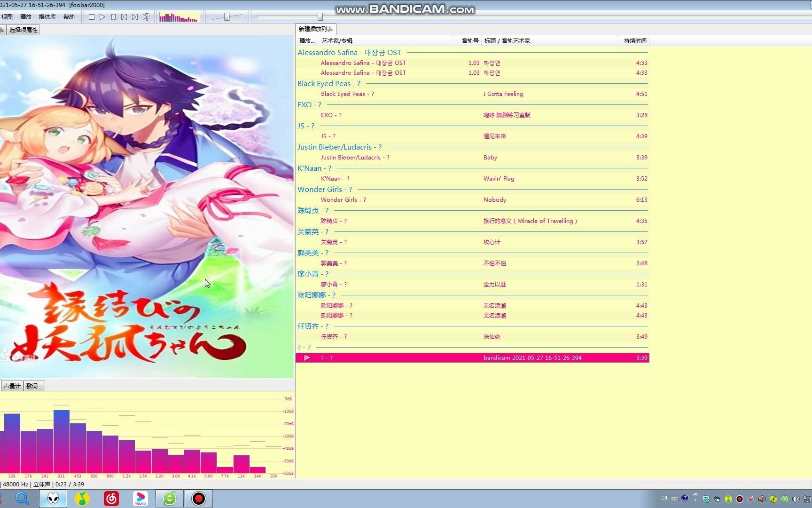Screen dimensions: 812x508
Task: Skip to the previous track
Action: click(124, 17)
